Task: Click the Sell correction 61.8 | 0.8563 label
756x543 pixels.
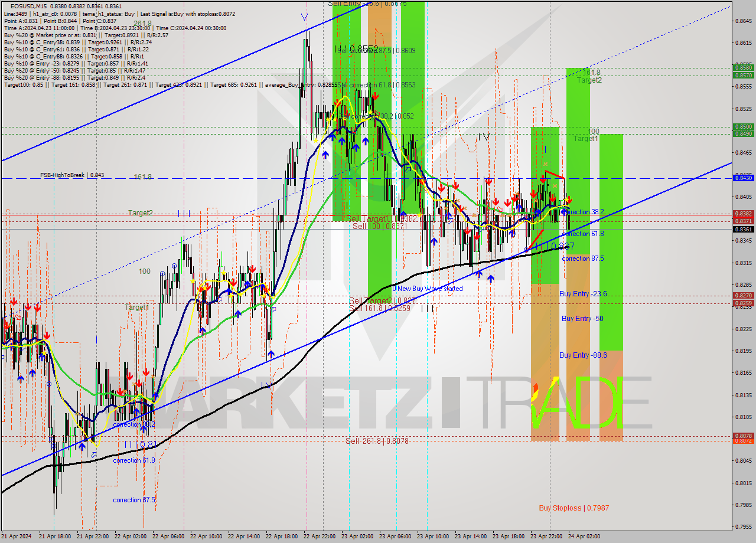Action: (x=376, y=85)
